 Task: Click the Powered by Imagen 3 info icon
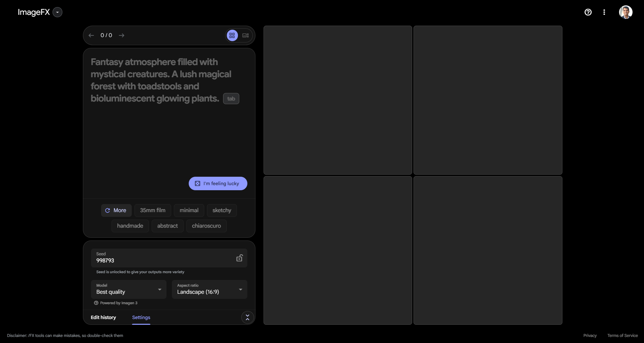click(x=96, y=303)
